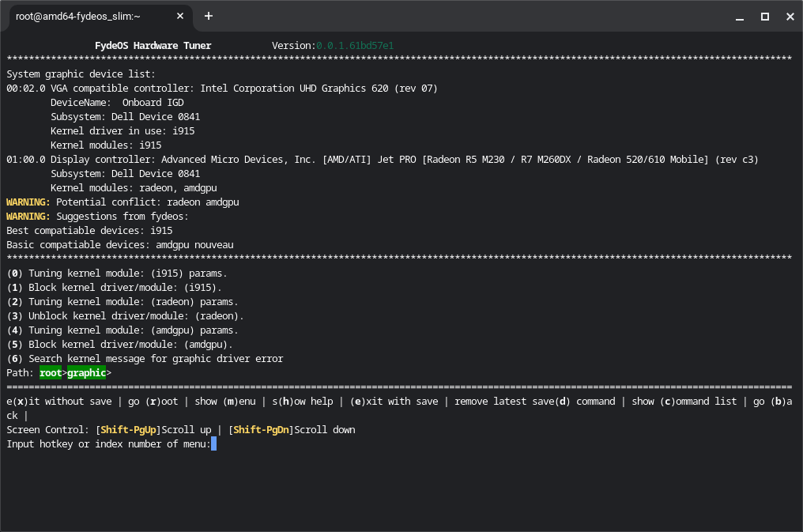
Task: Click 'Kernel modules: radeon, amdgpu' line
Action: [x=134, y=188]
